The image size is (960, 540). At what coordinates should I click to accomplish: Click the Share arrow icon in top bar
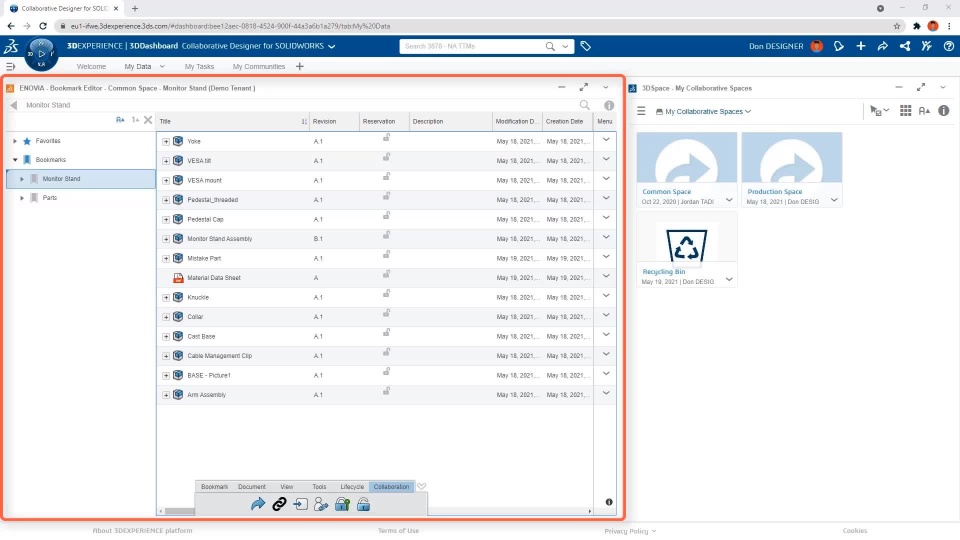[882, 46]
